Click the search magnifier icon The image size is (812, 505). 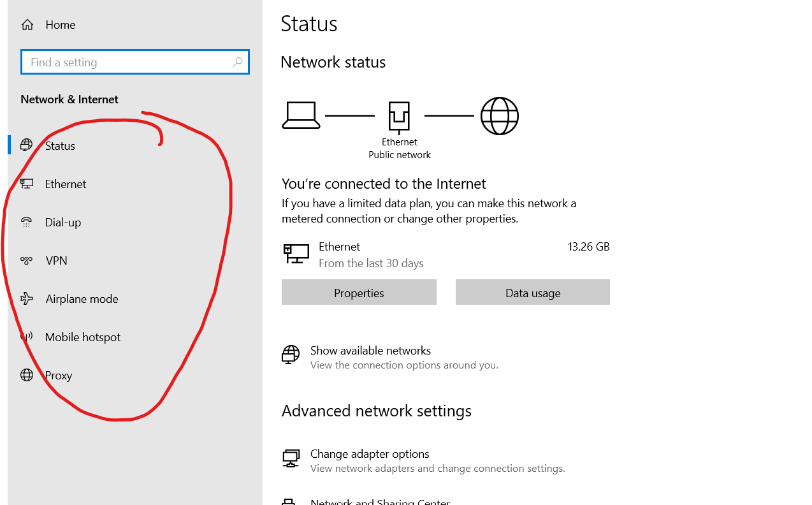pos(238,62)
